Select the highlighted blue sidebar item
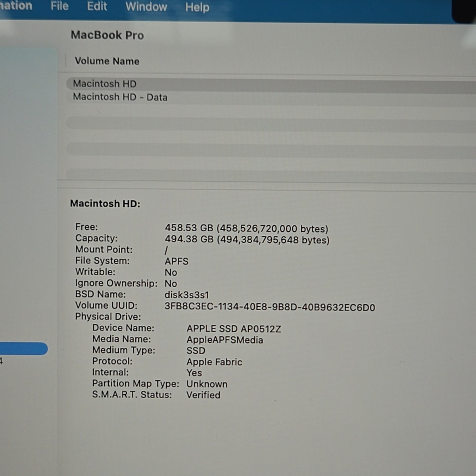Screen dimensions: 476x476 pos(24,349)
